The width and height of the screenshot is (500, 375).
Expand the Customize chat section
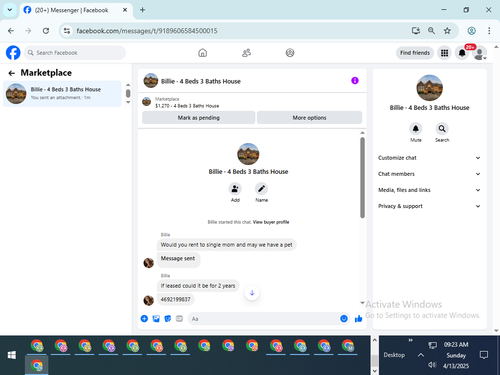tap(429, 158)
